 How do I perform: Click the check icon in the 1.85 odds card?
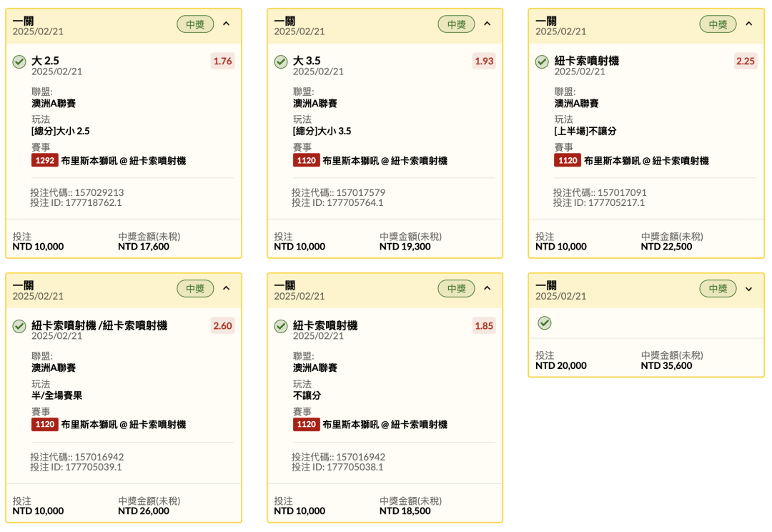click(281, 326)
